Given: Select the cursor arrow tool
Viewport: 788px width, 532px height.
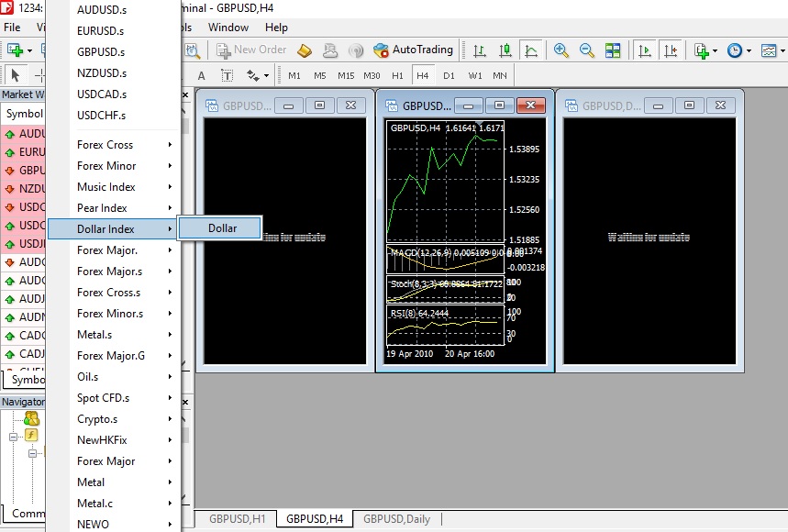Looking at the screenshot, I should [x=15, y=75].
